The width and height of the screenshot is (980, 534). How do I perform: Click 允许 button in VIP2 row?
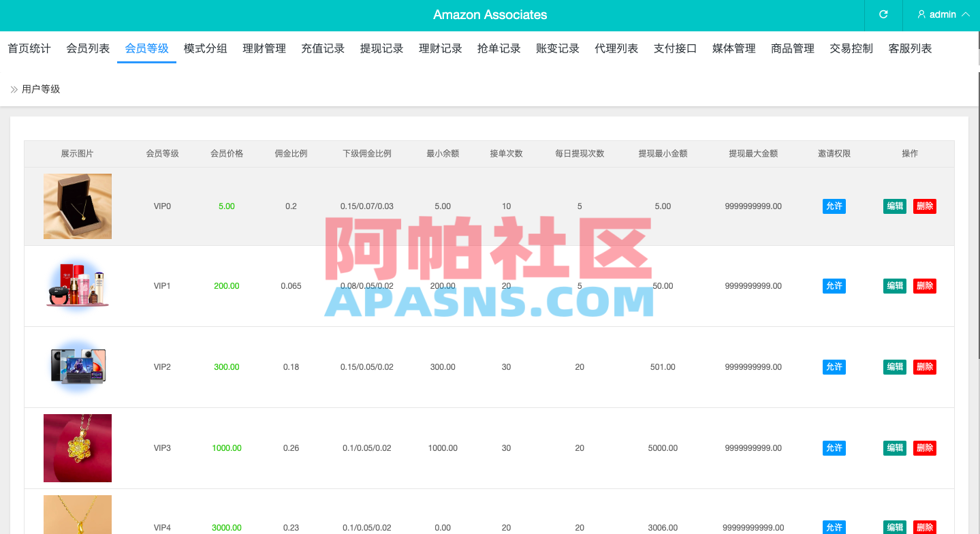point(834,367)
